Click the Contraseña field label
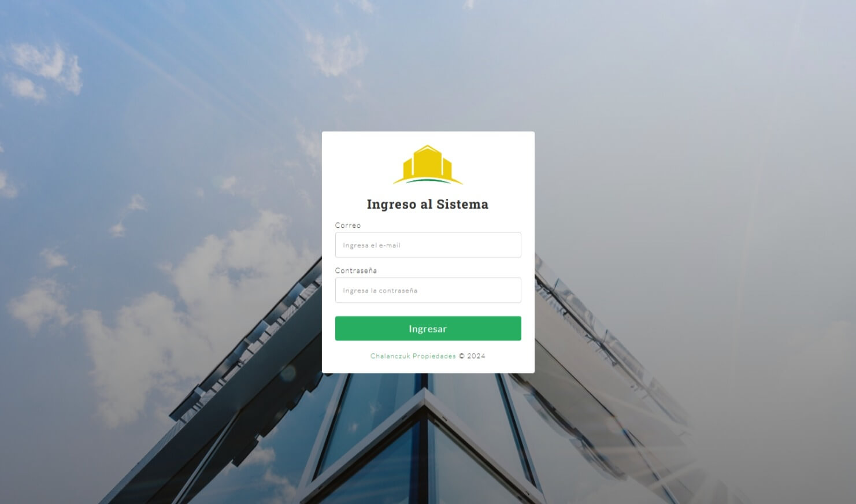The height and width of the screenshot is (504, 856). [x=355, y=270]
